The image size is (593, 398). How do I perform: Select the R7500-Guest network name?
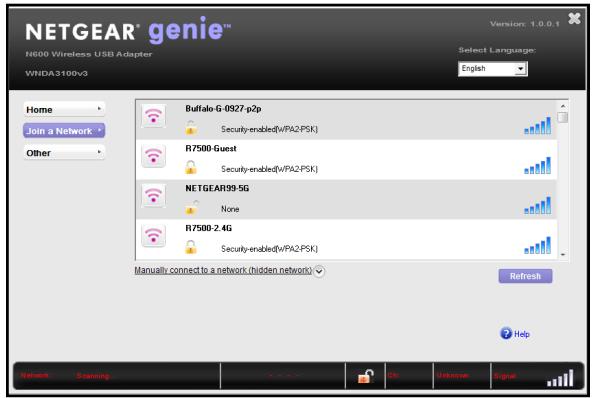(x=211, y=148)
